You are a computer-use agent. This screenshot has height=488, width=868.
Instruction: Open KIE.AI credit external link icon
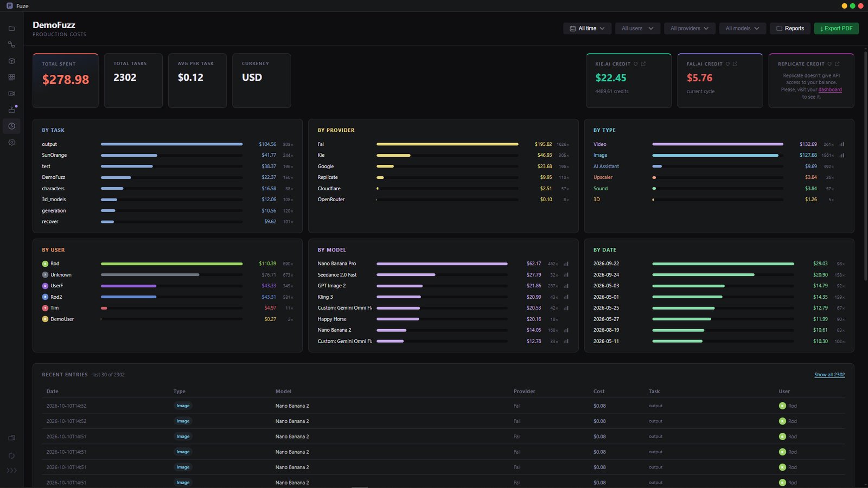(643, 64)
